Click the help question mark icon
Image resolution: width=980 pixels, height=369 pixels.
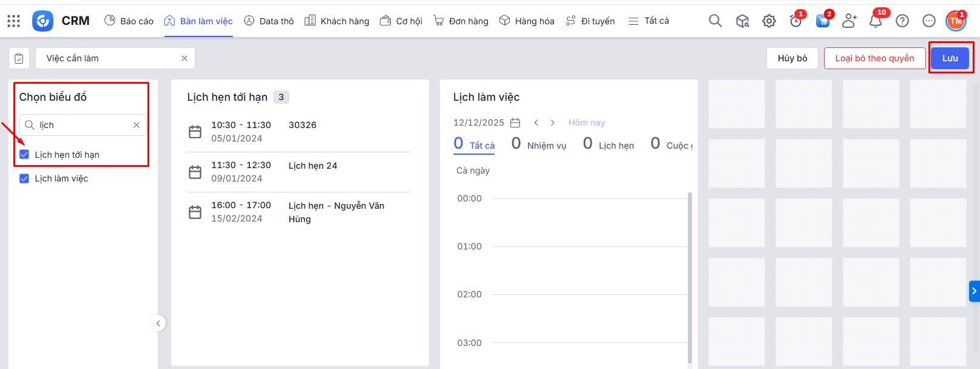902,21
